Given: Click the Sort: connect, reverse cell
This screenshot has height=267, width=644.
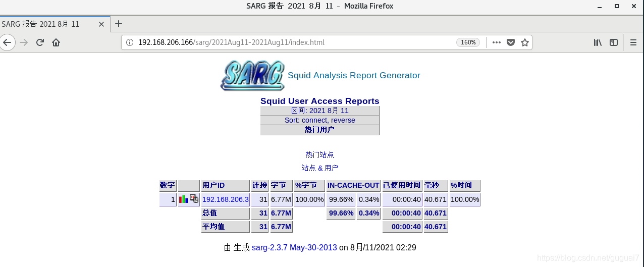Looking at the screenshot, I should point(319,120).
